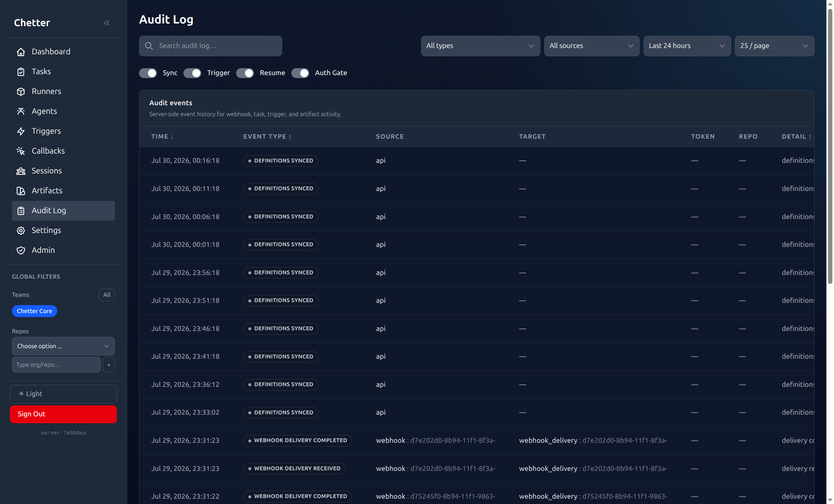Image resolution: width=834 pixels, height=504 pixels.
Task: Toggle the Resume switch
Action: (x=245, y=73)
